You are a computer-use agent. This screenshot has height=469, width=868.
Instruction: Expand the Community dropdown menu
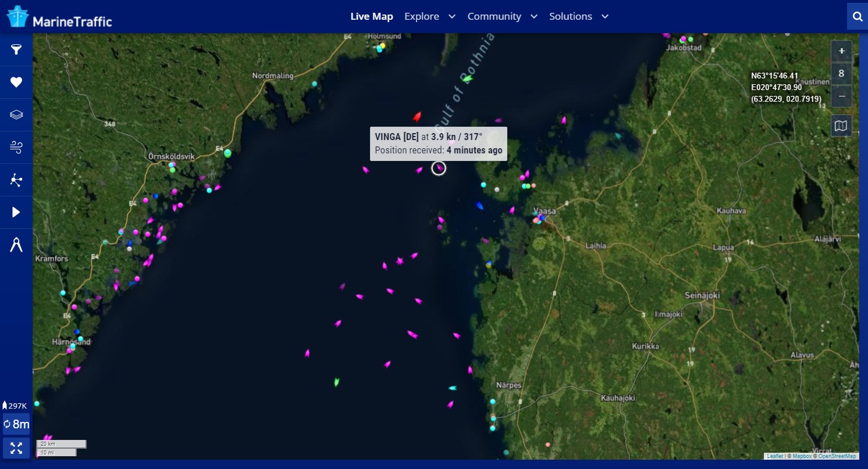coord(502,16)
